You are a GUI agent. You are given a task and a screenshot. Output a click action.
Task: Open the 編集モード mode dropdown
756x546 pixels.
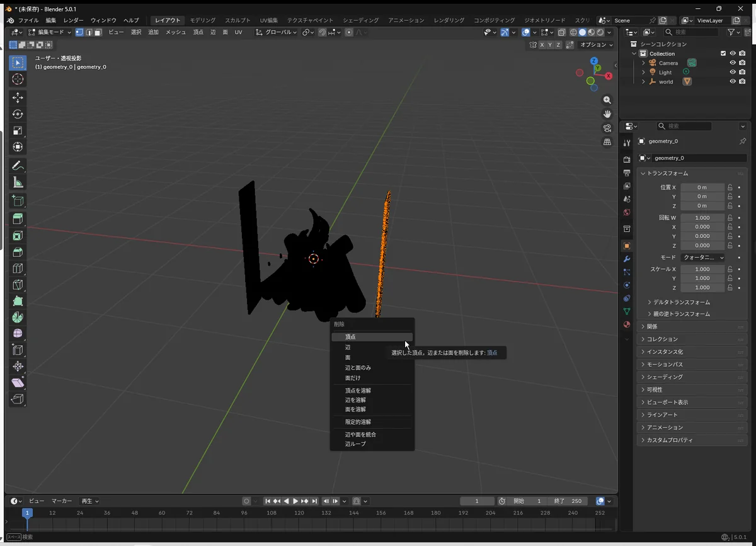(50, 32)
